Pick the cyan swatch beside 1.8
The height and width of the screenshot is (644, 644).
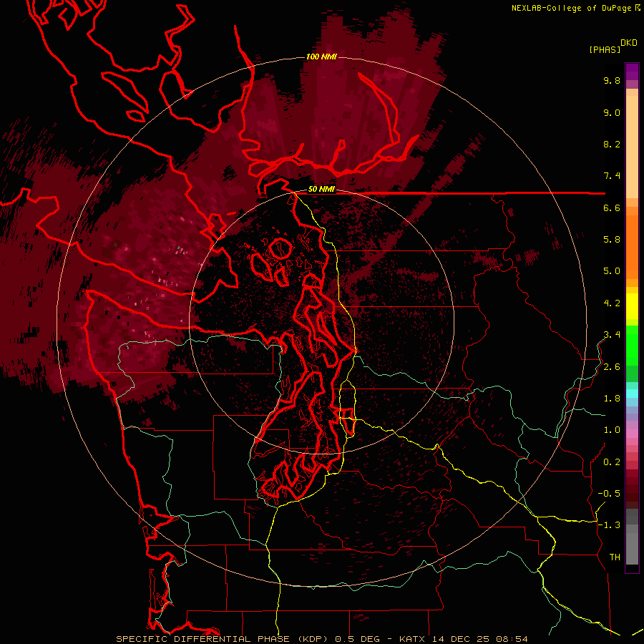coord(632,394)
